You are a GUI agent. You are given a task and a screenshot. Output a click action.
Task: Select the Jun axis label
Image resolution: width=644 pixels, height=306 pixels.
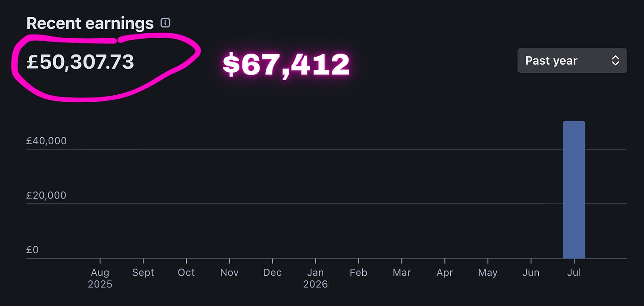click(x=531, y=272)
